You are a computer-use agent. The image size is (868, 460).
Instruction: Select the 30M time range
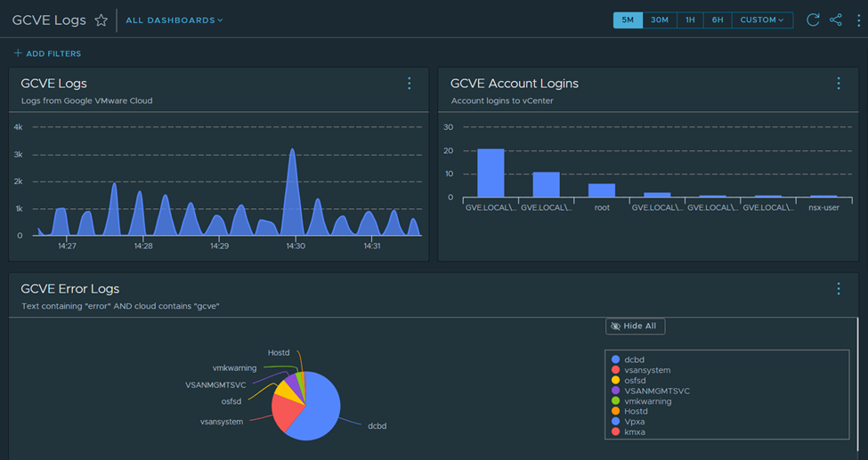pos(660,20)
